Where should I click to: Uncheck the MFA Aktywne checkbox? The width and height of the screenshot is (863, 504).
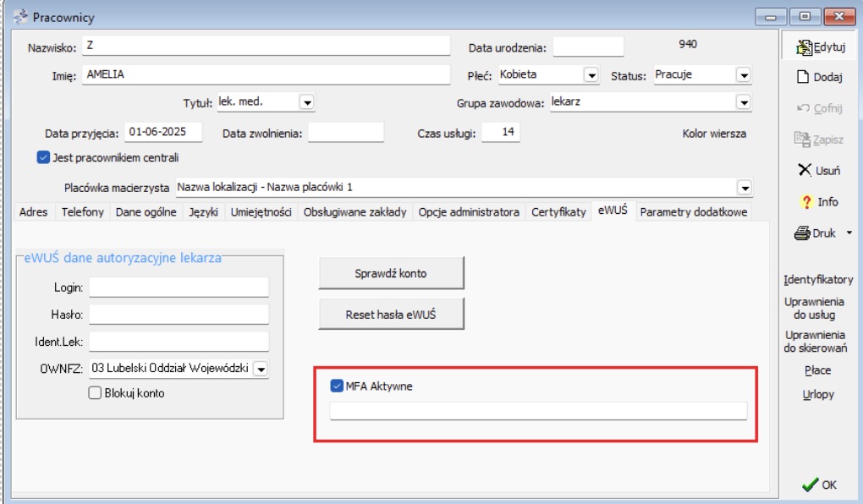pyautogui.click(x=336, y=386)
